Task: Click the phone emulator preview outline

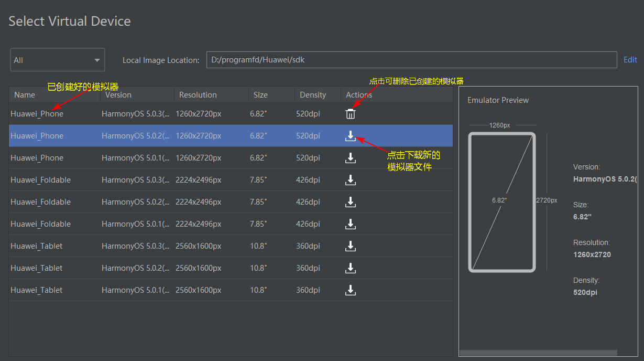Action: tap(502, 202)
